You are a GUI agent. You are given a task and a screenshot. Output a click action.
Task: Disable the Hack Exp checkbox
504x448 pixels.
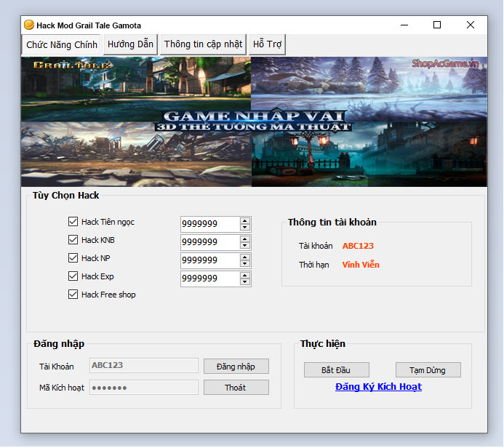tap(73, 276)
